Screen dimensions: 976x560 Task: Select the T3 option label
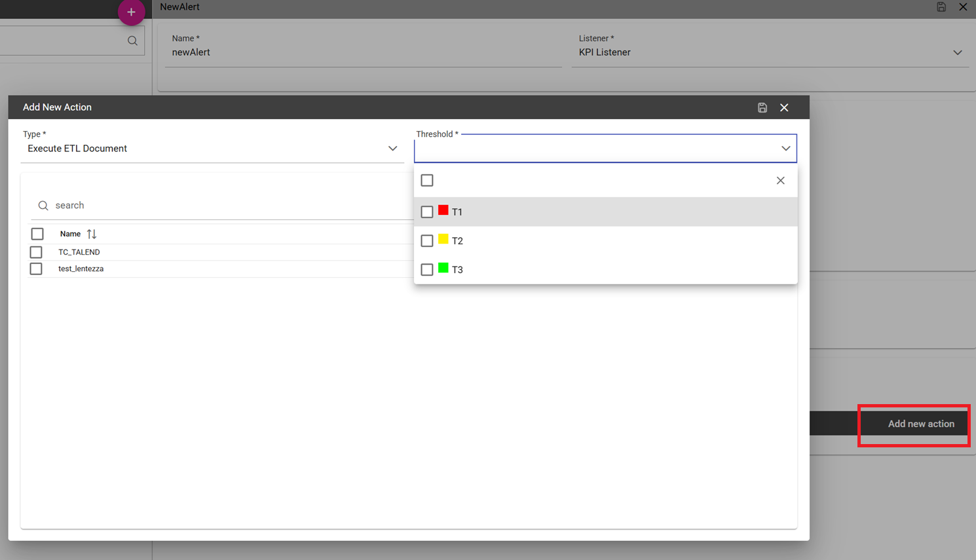click(457, 270)
